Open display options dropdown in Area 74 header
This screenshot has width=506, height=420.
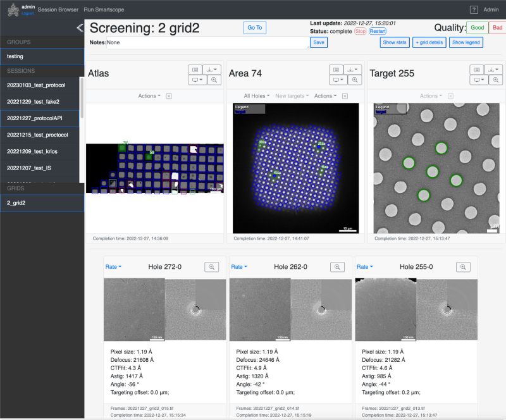click(x=338, y=80)
